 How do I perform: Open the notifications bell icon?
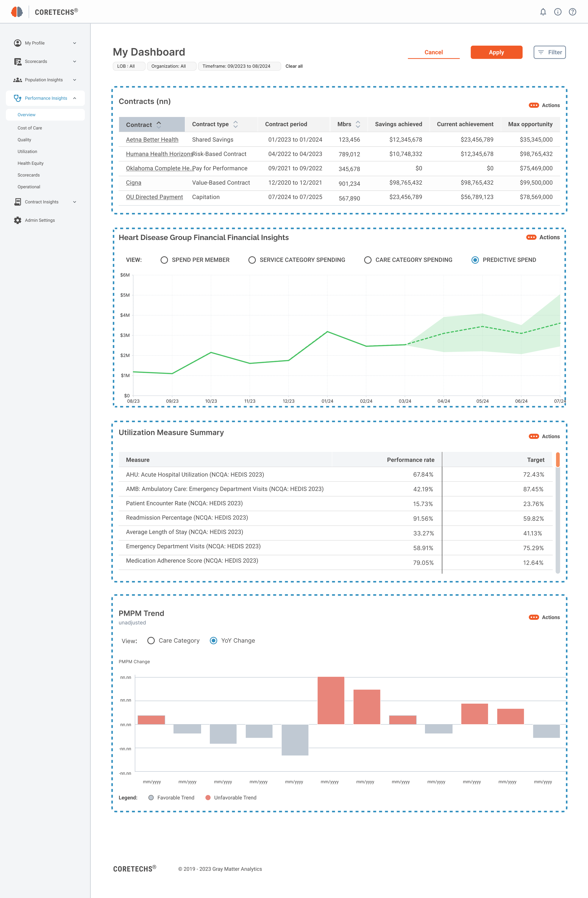coord(543,12)
